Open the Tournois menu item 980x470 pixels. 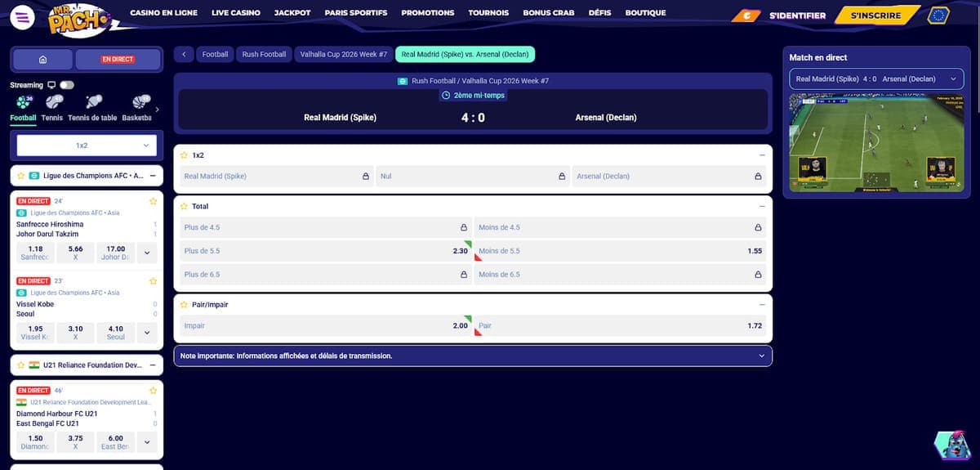point(488,13)
